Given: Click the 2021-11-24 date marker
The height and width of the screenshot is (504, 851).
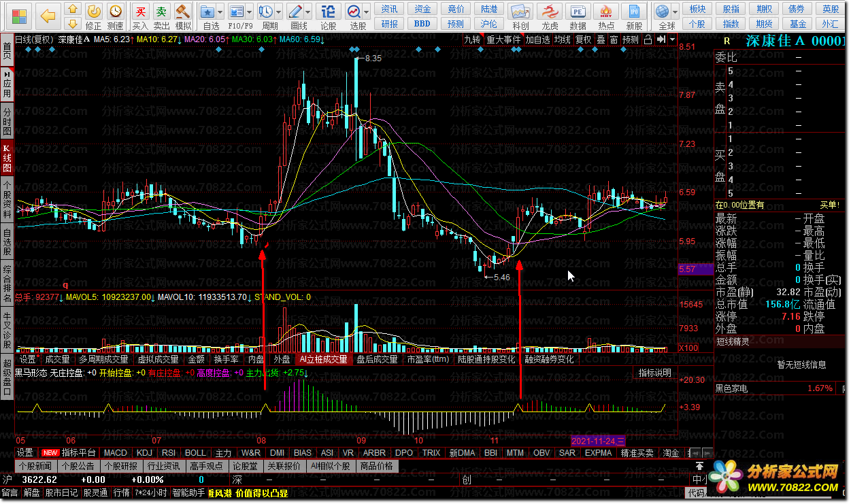Looking at the screenshot, I should [x=599, y=441].
